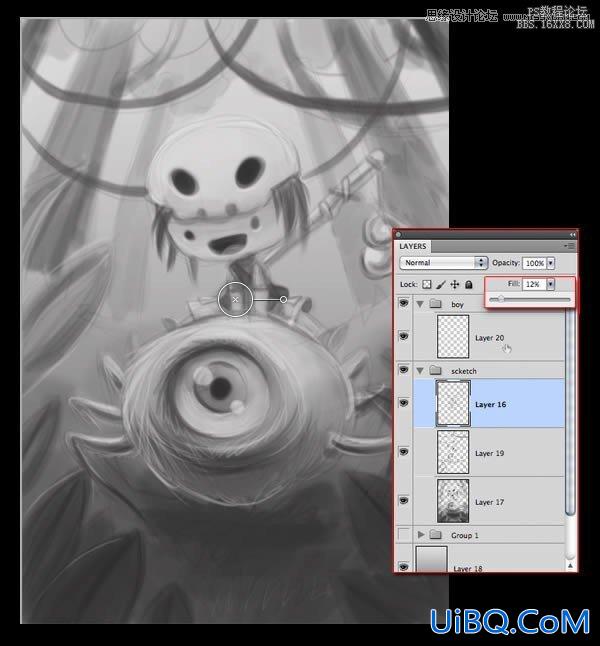Select the Layer 16 thumbnail

pyautogui.click(x=453, y=403)
